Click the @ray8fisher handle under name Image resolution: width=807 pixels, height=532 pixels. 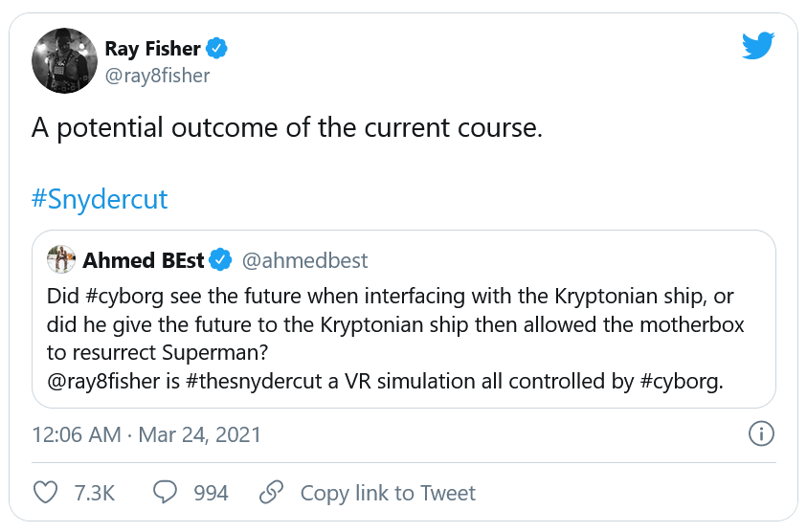tap(157, 75)
